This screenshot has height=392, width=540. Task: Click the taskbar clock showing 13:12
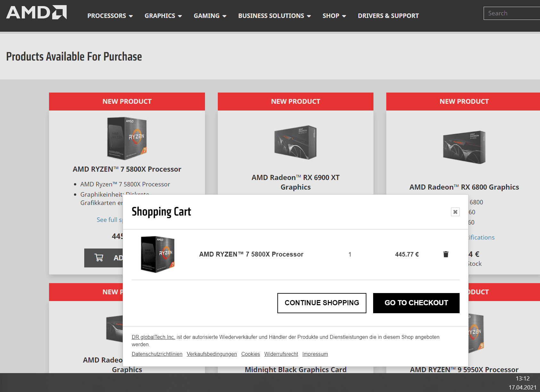point(522,379)
